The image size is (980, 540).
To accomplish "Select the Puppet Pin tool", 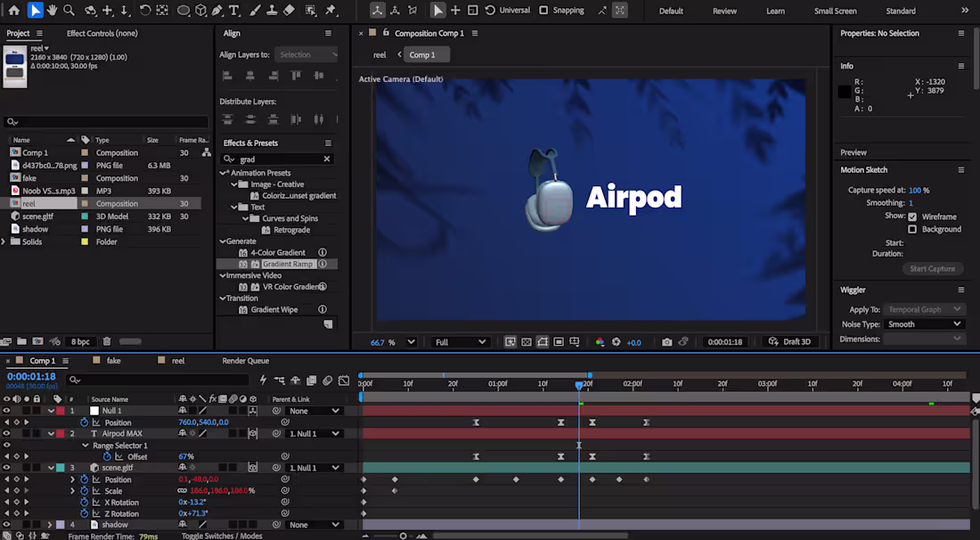I will tap(331, 10).
